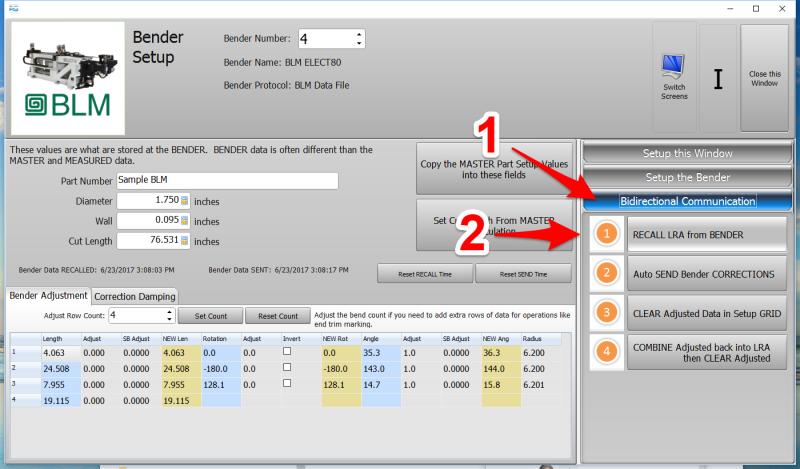Click the Switch Screens monitor icon

673,66
